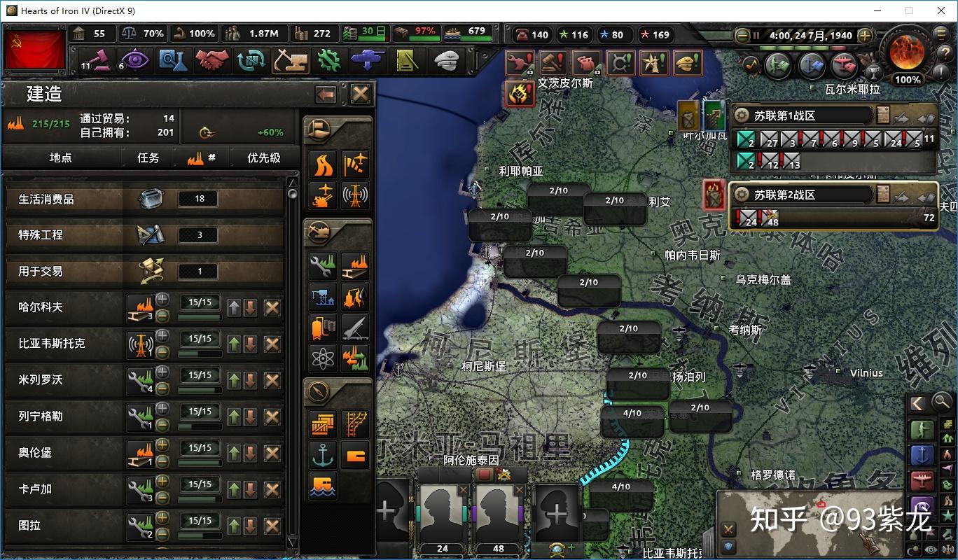
Task: Open the Decisions tab with badge 11
Action: [x=95, y=60]
